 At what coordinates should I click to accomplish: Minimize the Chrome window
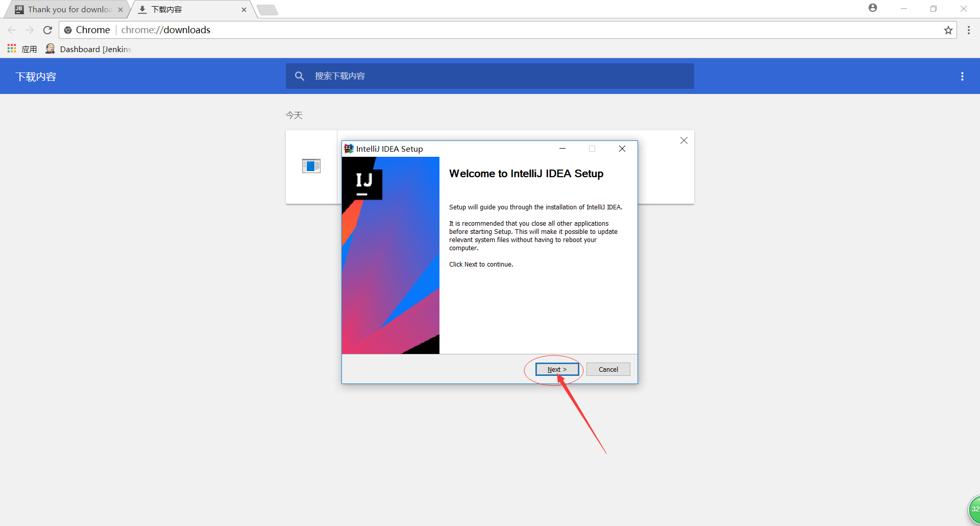[x=904, y=9]
